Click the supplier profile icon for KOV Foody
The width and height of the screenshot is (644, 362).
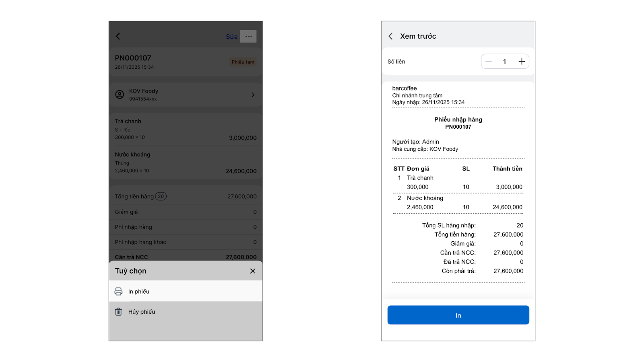point(120,95)
